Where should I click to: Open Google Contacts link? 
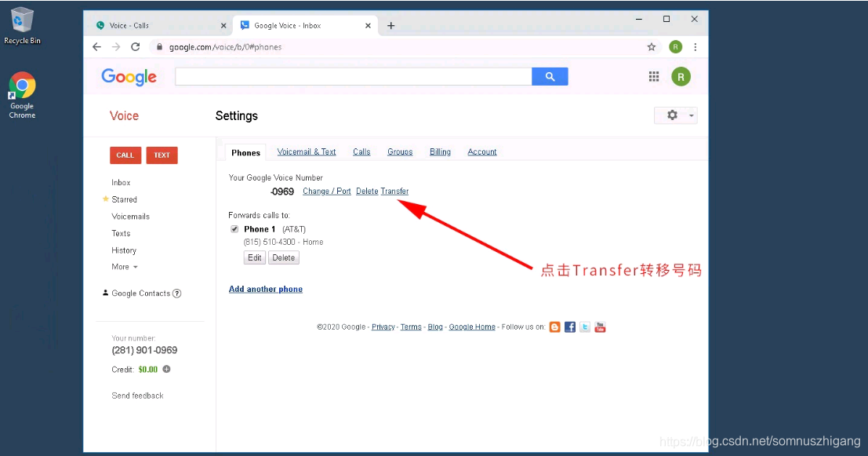140,294
